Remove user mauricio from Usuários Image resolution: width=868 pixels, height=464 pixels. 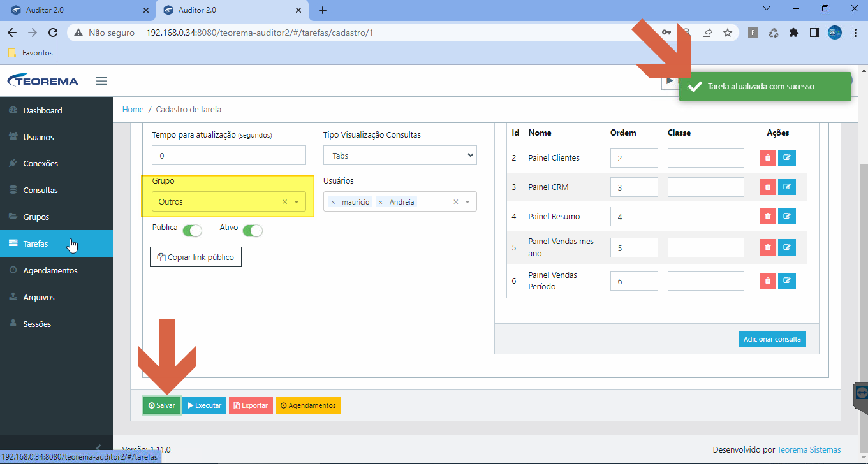point(333,202)
